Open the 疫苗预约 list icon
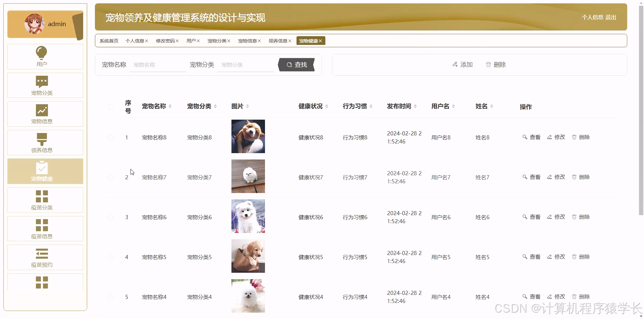644x319 pixels. pyautogui.click(x=42, y=254)
